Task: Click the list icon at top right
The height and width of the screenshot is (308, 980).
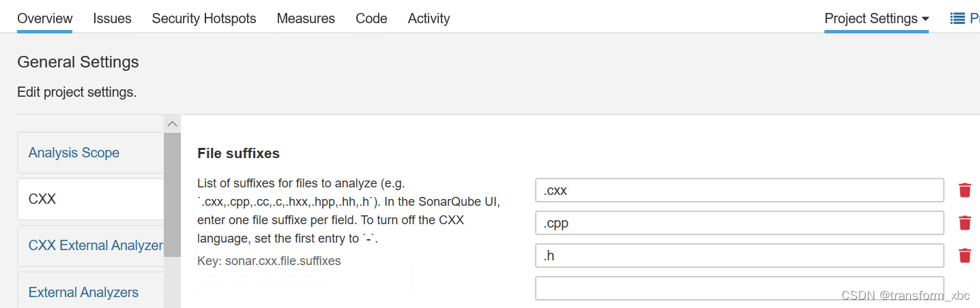Action: 957,18
